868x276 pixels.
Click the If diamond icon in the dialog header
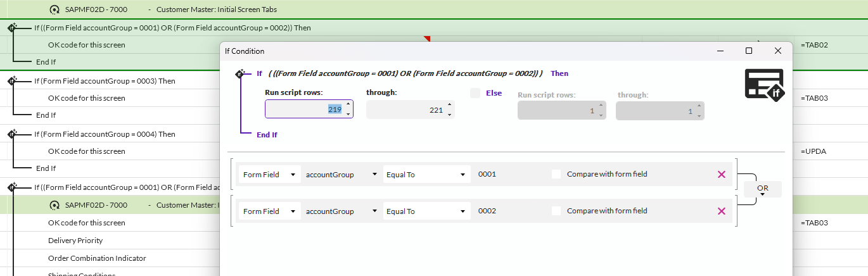(x=240, y=73)
